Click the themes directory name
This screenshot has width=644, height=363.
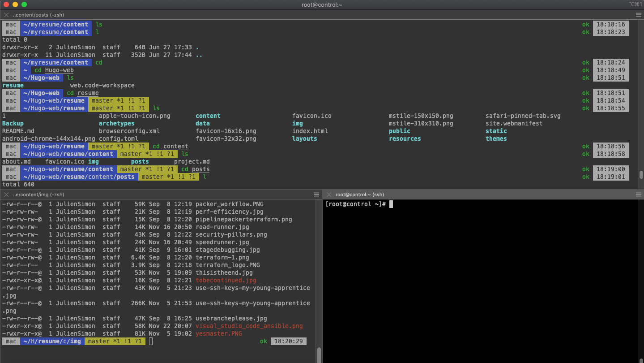point(496,138)
